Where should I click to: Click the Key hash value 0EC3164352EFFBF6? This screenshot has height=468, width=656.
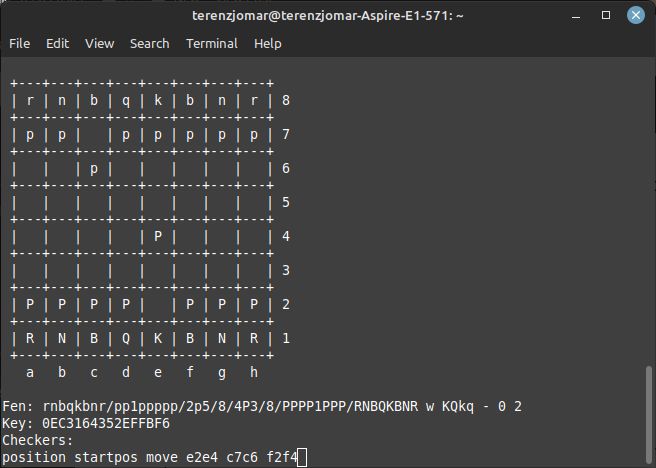[x=105, y=424]
